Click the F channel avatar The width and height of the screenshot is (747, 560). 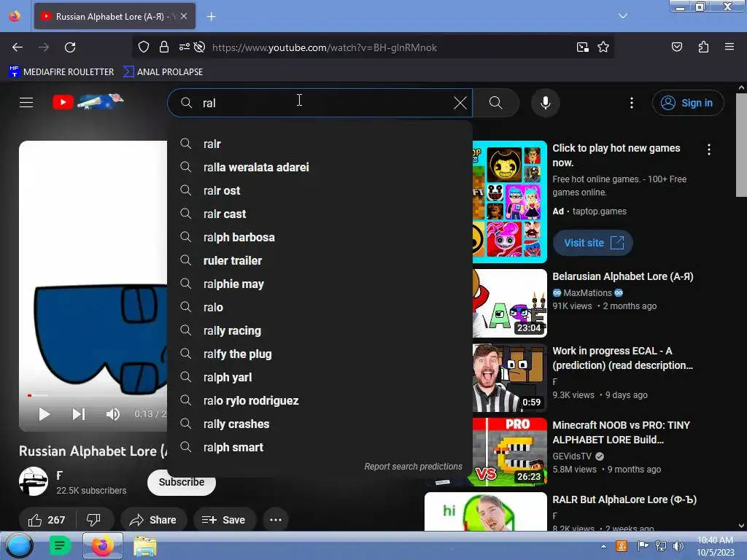[x=34, y=481]
